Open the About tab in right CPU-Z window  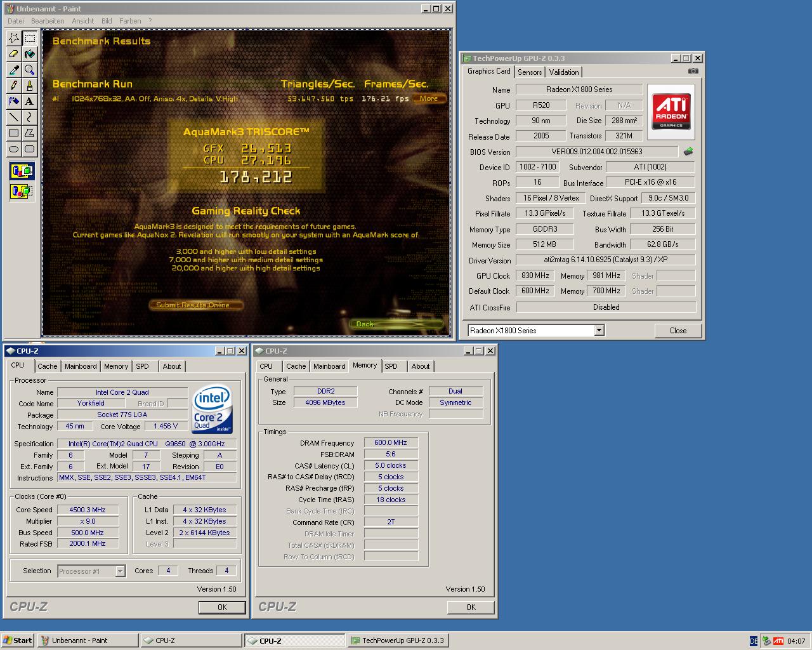(x=421, y=366)
